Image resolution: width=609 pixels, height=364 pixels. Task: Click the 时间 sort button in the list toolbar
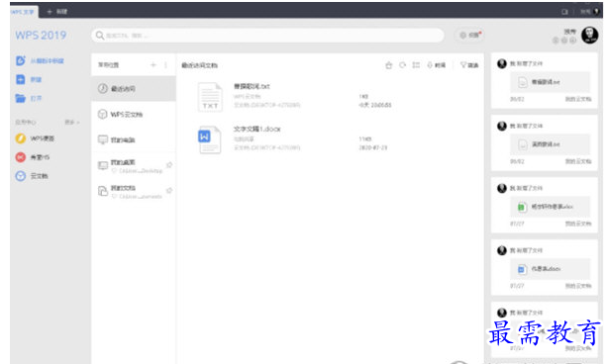[x=436, y=65]
